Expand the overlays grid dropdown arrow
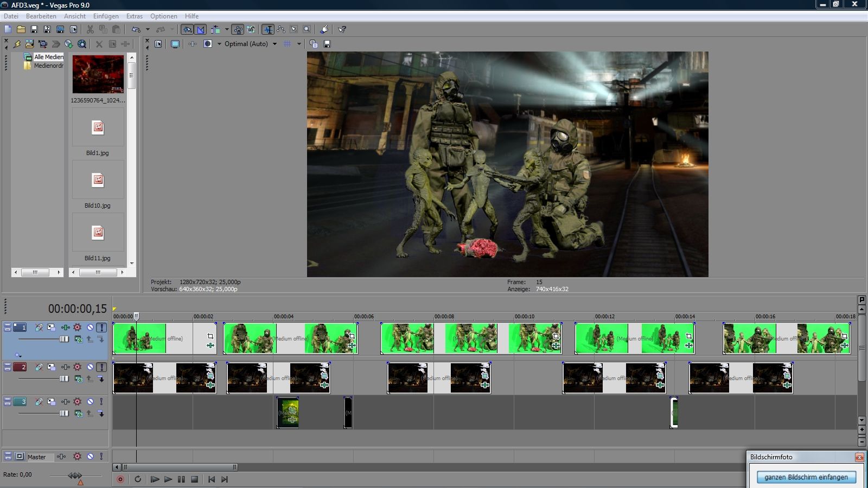This screenshot has height=488, width=868. point(299,44)
